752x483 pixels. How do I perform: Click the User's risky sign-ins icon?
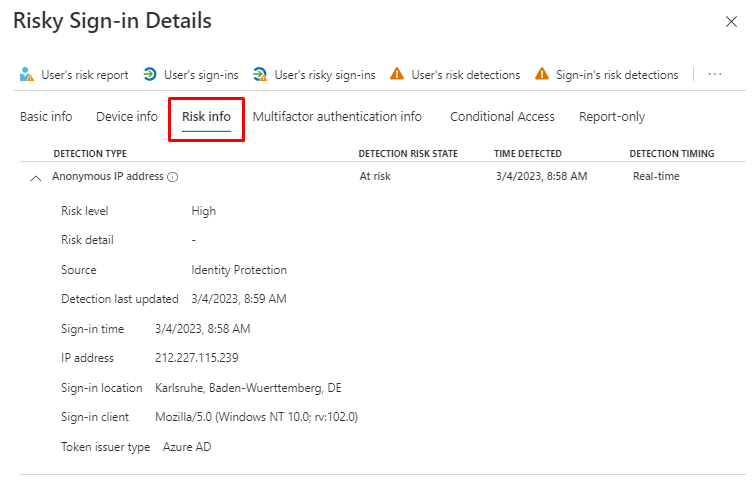(x=260, y=74)
